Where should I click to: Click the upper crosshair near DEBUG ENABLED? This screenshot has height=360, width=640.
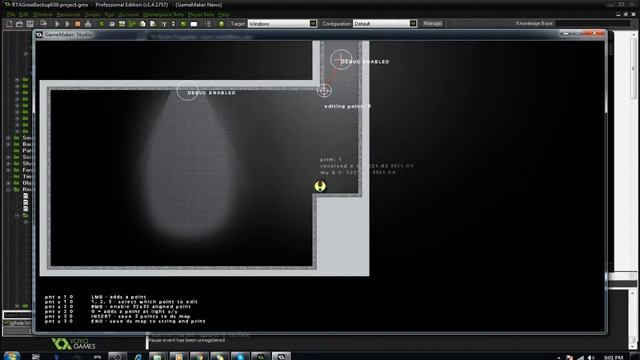tap(341, 60)
